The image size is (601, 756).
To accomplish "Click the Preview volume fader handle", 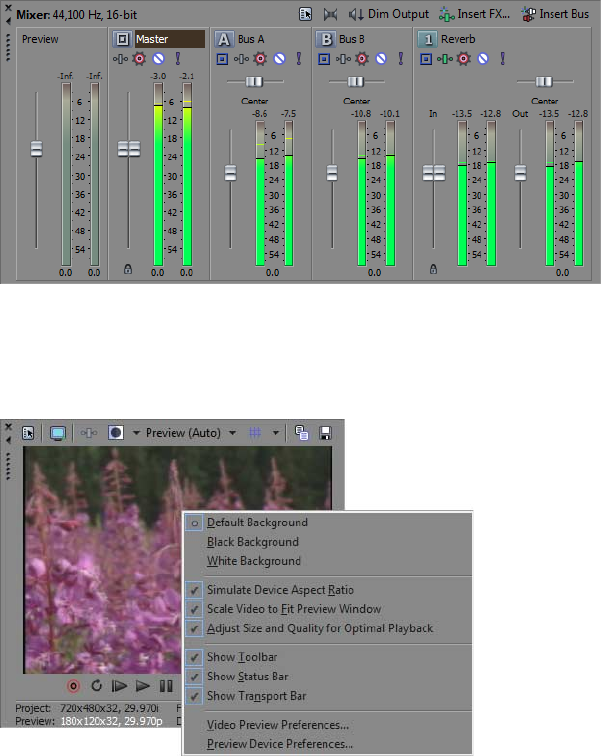I will (x=37, y=148).
